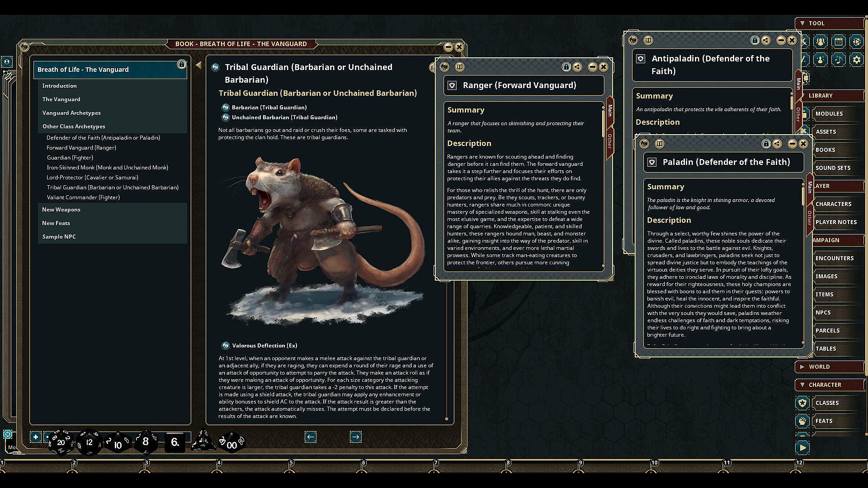Screen dimensions: 868x488
Task: Open the calendar tool icon
Action: coord(838,42)
